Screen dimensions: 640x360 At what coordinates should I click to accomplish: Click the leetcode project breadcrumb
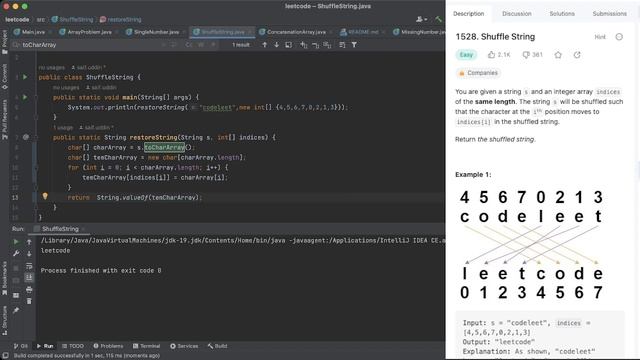(17, 19)
